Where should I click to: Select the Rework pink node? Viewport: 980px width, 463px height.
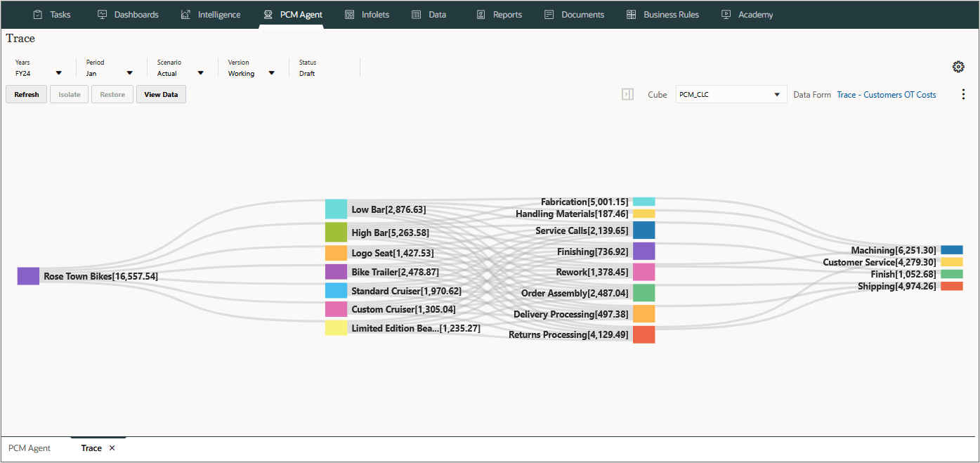click(x=643, y=272)
